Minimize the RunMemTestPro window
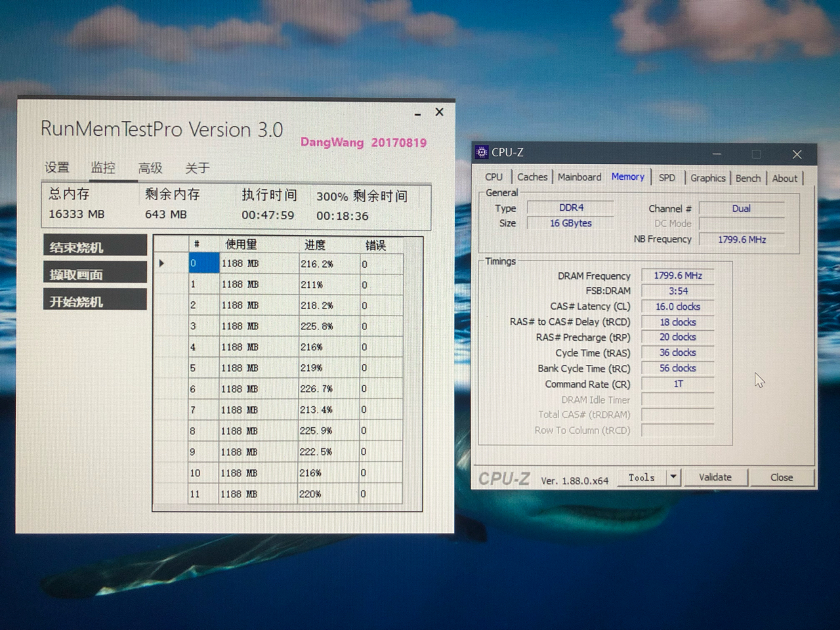Image resolution: width=840 pixels, height=630 pixels. [417, 114]
